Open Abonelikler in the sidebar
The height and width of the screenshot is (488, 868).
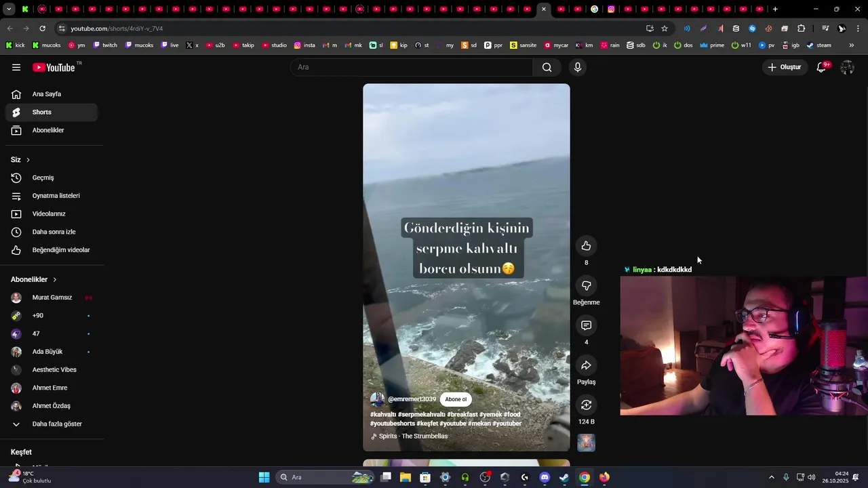[x=52, y=130]
